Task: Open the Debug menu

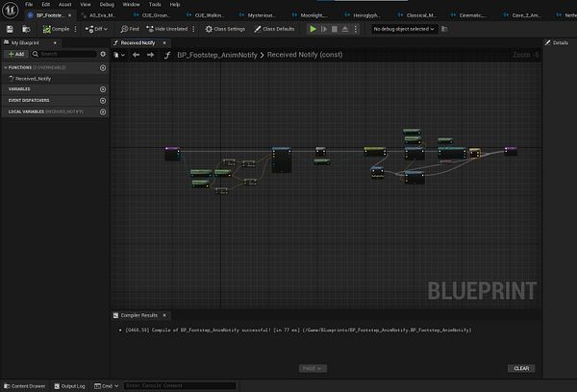Action: pos(107,5)
